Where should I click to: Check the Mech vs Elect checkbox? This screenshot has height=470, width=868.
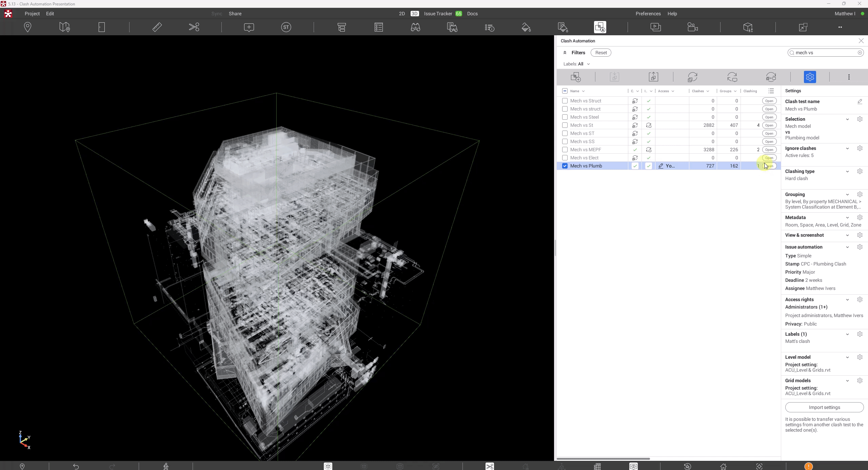[x=565, y=158]
